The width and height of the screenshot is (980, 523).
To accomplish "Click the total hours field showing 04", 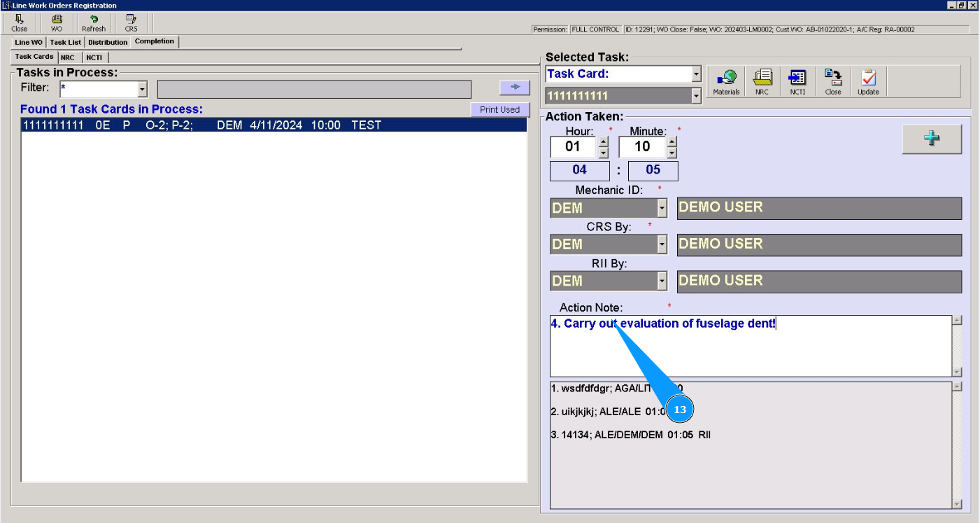I will coord(580,169).
